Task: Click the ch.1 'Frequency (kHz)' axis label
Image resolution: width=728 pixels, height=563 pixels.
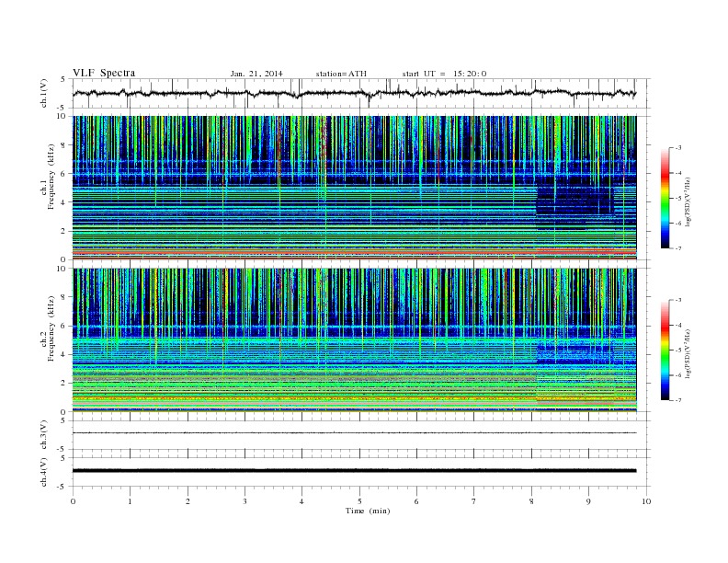Action: tap(51, 177)
